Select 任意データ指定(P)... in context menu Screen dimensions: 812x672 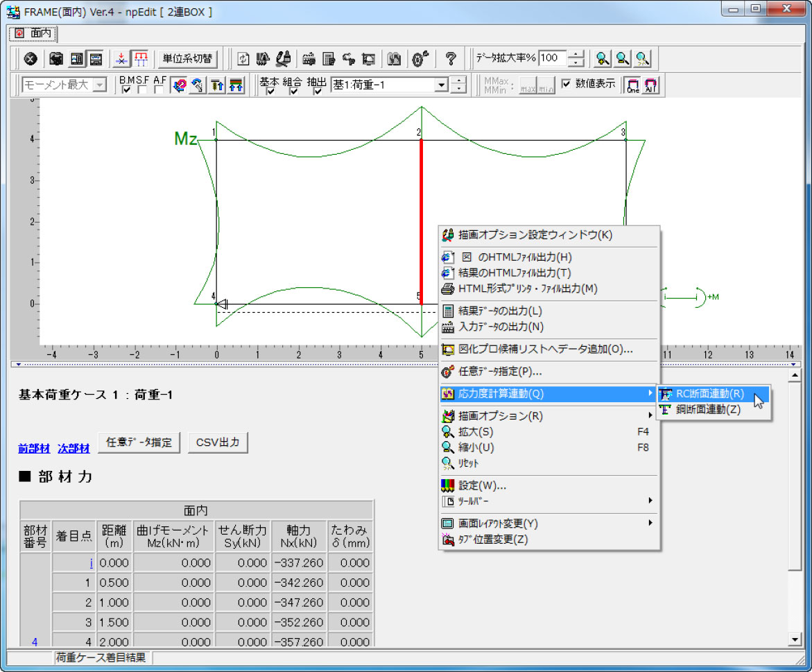pos(549,371)
